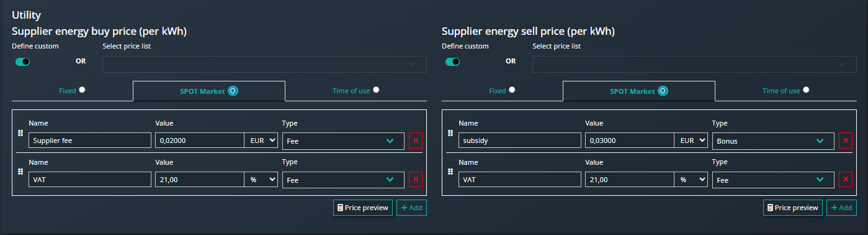Edit the sell price VAT name field
This screenshot has width=868, height=235.
(x=520, y=180)
